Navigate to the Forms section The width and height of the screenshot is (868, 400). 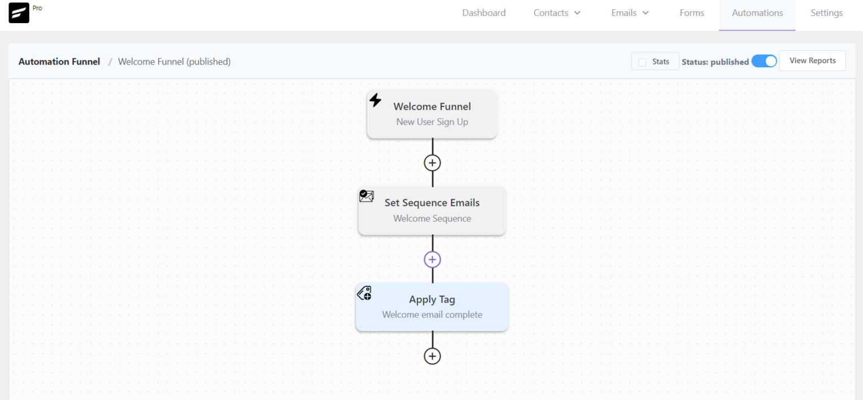coord(691,12)
